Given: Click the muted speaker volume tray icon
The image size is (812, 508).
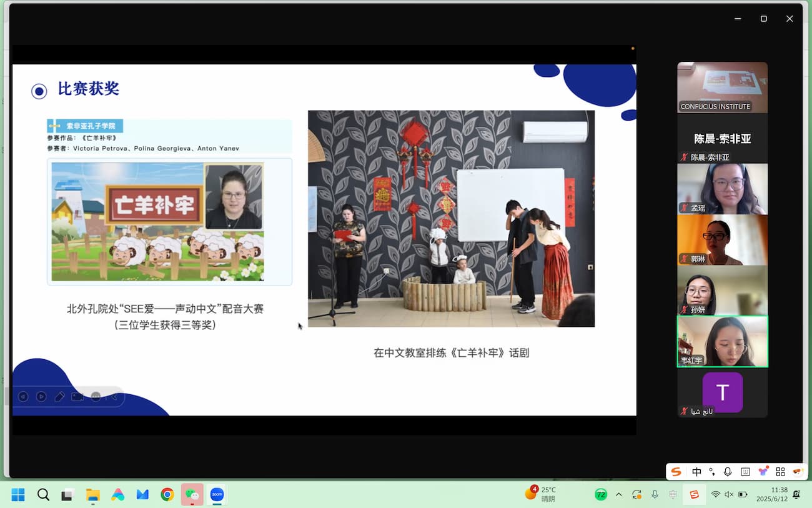Looking at the screenshot, I should [x=729, y=495].
